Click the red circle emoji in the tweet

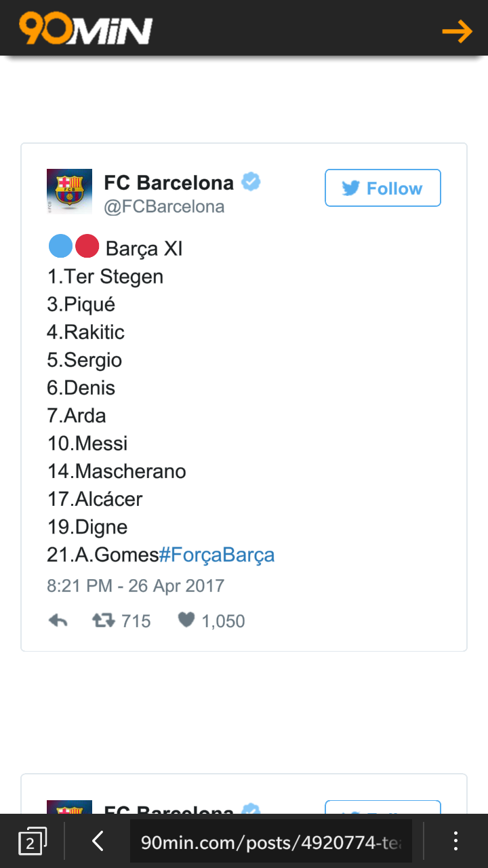tap(87, 248)
